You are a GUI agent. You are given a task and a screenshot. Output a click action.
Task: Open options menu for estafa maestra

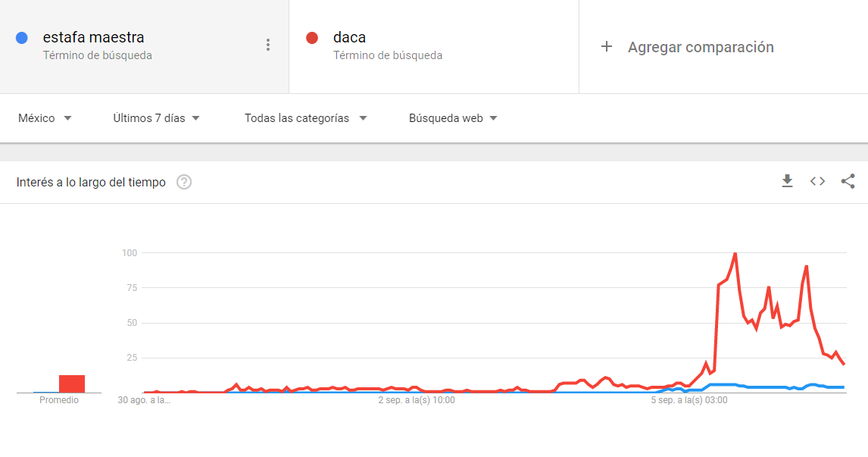point(268,45)
